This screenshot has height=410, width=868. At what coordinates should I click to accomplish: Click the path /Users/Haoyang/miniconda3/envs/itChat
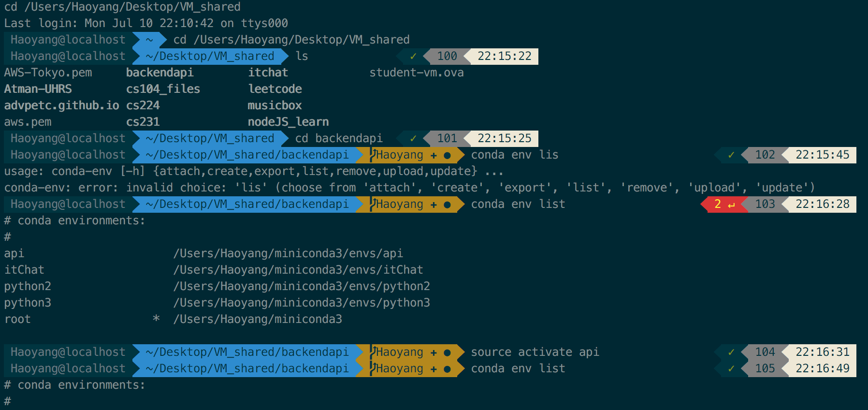click(x=298, y=270)
